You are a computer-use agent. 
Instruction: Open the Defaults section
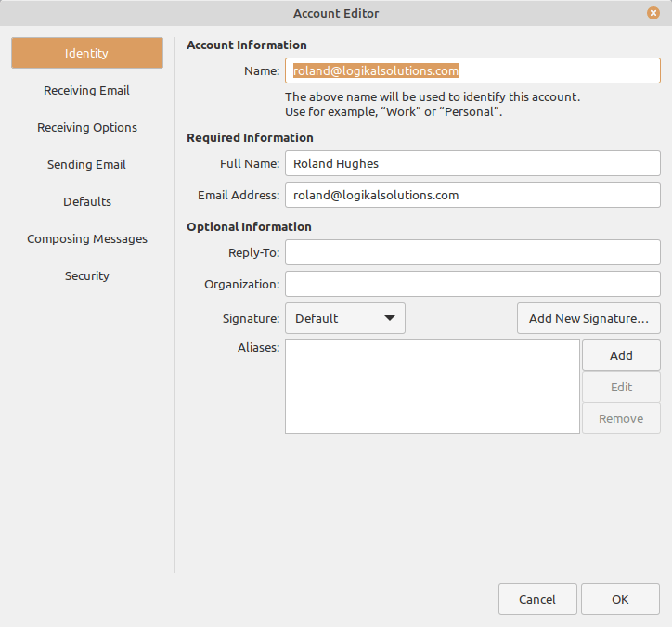[86, 201]
